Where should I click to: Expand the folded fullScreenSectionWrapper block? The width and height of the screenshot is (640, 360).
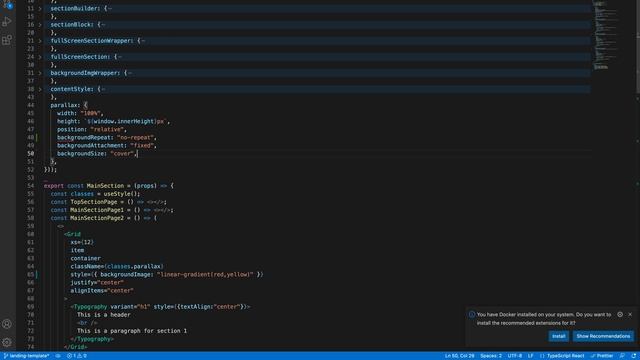pos(40,41)
